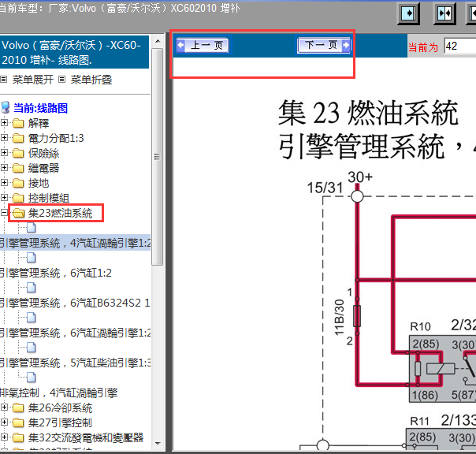Click the tree panel scrollbar thumb

tap(158, 157)
